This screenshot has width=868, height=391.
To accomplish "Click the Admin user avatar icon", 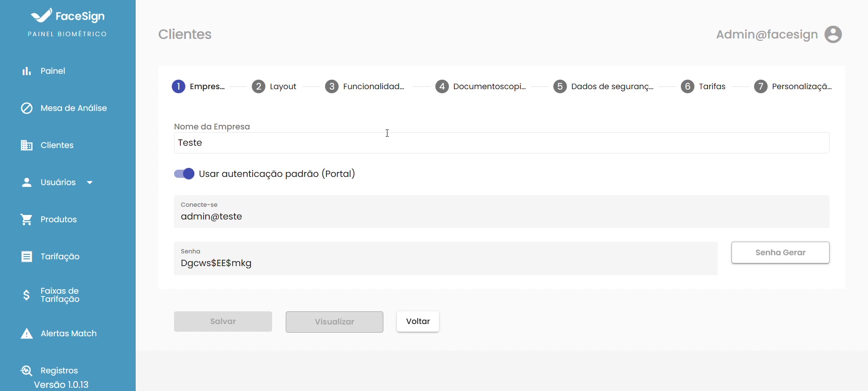I will point(833,34).
